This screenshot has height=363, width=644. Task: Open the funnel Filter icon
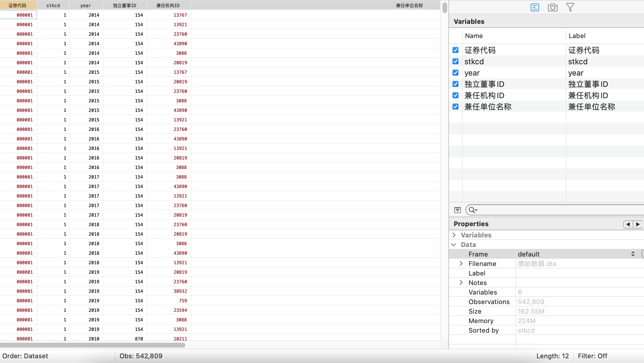[x=570, y=7]
